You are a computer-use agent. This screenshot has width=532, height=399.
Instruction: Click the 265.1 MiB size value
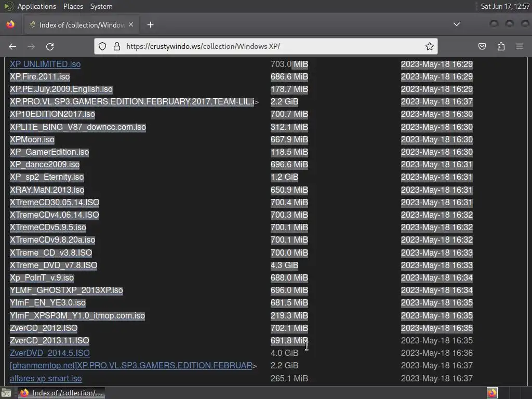[289, 379]
